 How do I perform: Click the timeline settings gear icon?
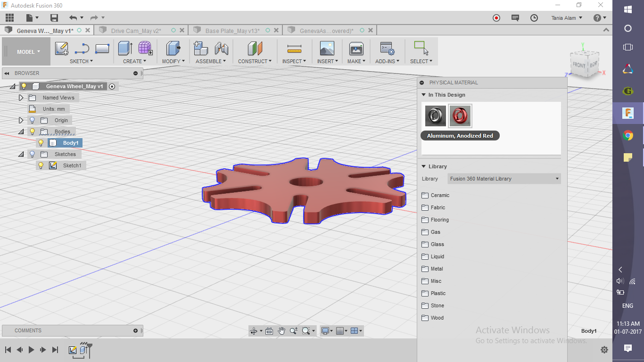pos(604,350)
